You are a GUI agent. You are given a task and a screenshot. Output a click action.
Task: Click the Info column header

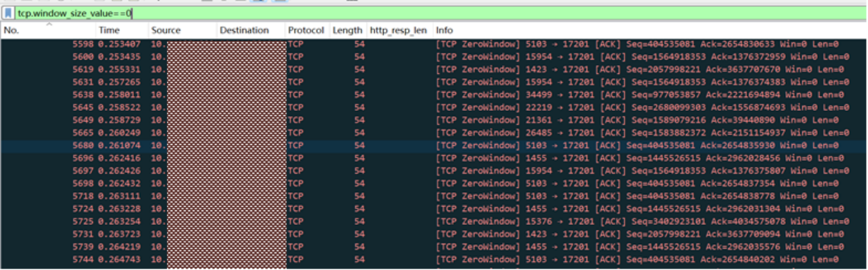click(x=444, y=30)
